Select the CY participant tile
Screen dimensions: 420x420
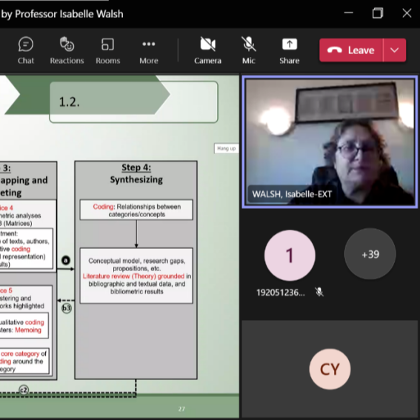330,369
